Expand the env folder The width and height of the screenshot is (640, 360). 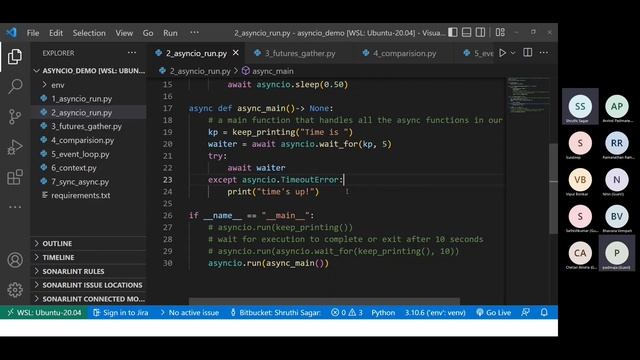(89, 85)
